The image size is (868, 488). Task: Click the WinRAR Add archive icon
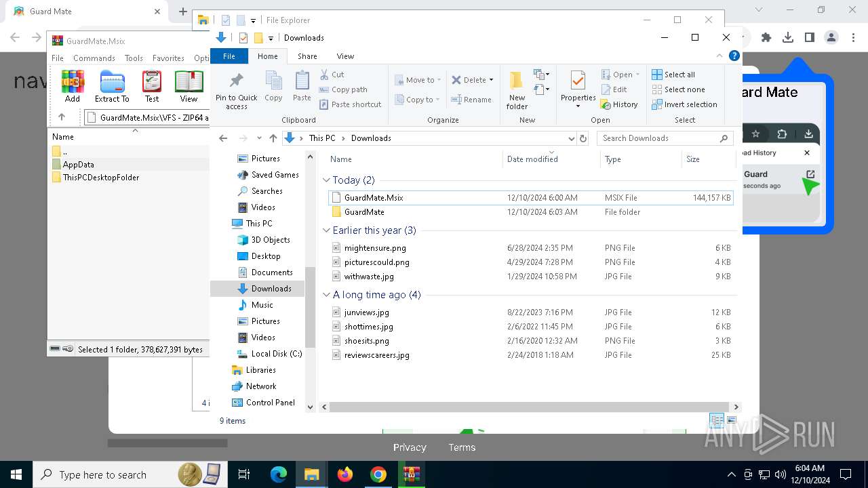click(73, 86)
